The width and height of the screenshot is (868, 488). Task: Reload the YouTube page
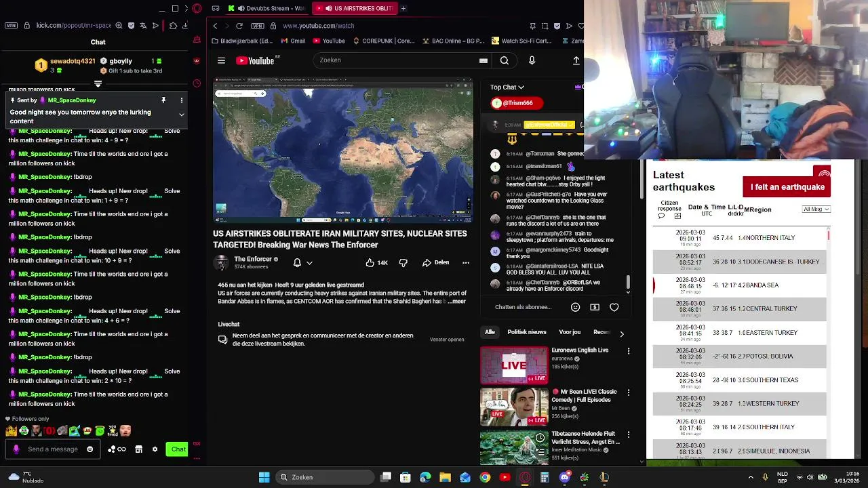coord(239,26)
